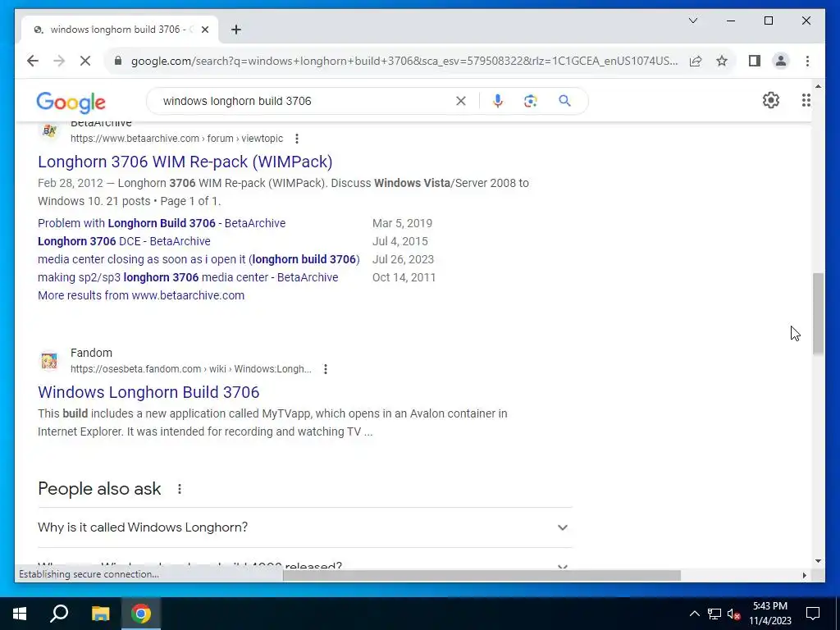Click Chrome icon in taskbar
840x630 pixels.
141,614
